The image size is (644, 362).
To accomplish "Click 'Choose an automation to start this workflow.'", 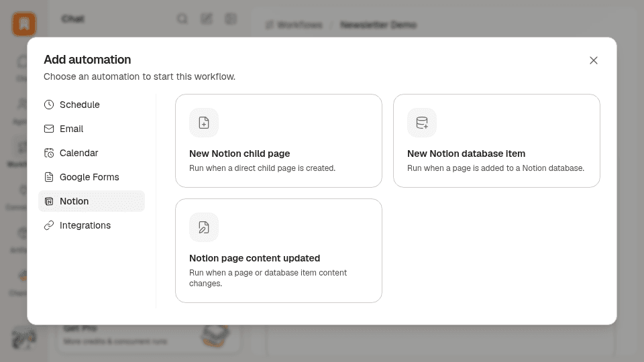I will pyautogui.click(x=140, y=76).
